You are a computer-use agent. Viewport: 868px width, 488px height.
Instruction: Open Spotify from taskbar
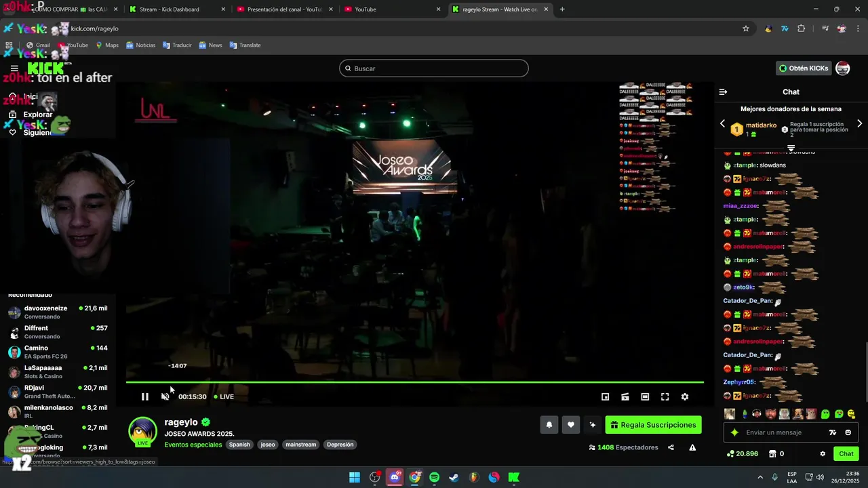[x=435, y=477]
